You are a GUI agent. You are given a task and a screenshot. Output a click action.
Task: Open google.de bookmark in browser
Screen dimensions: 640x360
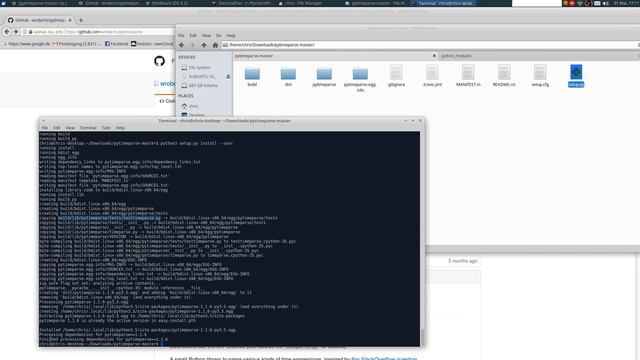(26, 44)
